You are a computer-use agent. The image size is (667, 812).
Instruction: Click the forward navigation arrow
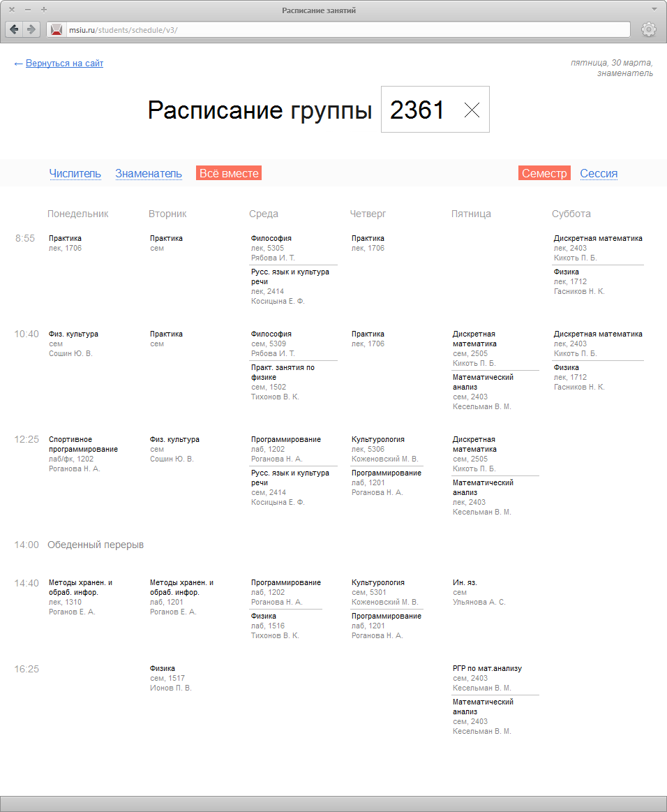31,29
